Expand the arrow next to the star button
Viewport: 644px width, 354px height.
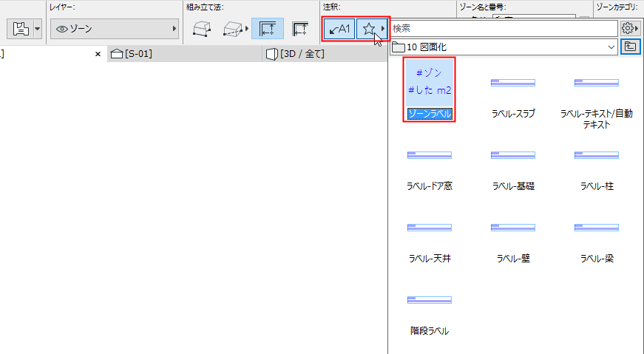(x=383, y=29)
